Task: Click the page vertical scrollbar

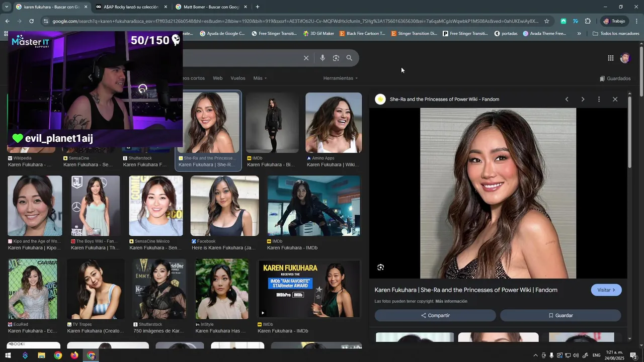Action: pyautogui.click(x=641, y=70)
